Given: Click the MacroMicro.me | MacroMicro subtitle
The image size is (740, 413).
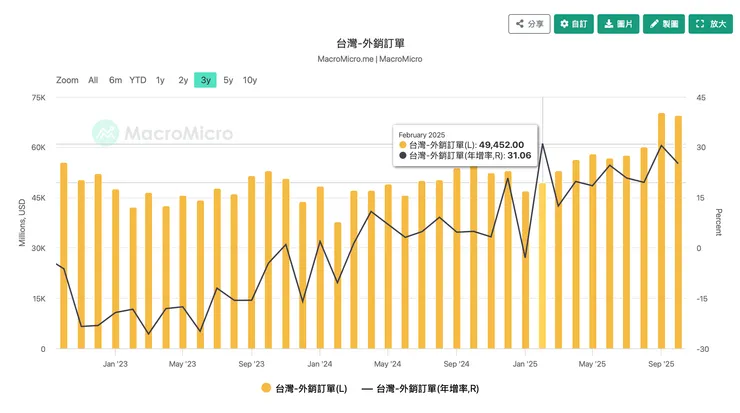Looking at the screenshot, I should 370,59.
